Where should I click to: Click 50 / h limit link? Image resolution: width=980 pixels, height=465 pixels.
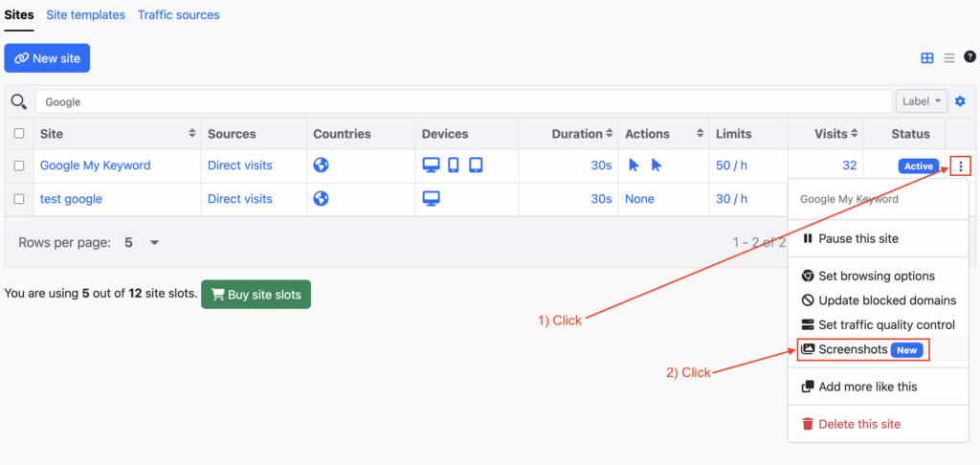pyautogui.click(x=731, y=166)
